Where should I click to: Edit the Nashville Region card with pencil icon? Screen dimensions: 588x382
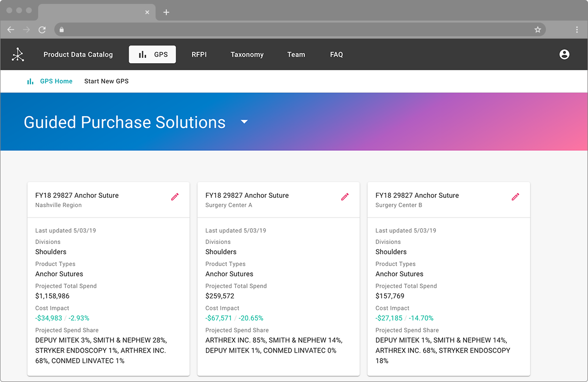(175, 197)
